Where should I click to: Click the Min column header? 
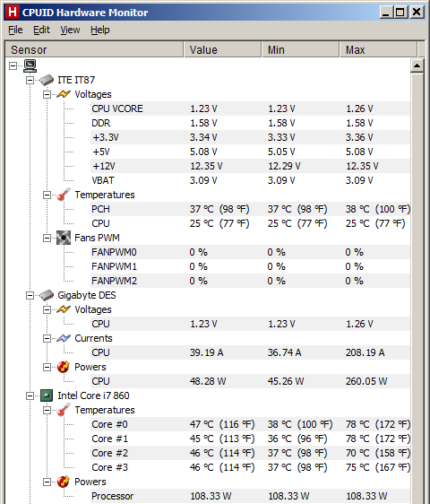pos(301,50)
